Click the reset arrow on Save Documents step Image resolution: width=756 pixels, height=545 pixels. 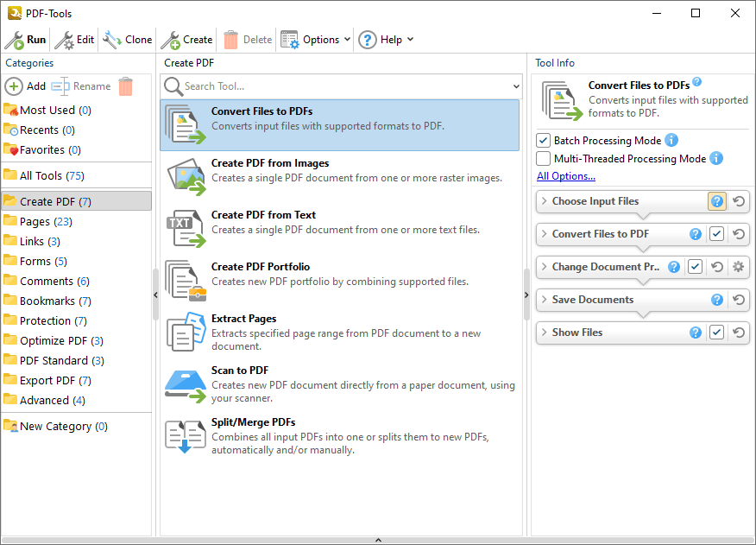click(738, 300)
